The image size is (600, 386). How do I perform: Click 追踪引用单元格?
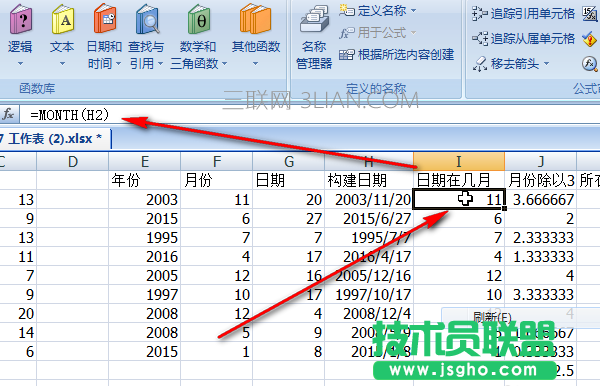(523, 14)
